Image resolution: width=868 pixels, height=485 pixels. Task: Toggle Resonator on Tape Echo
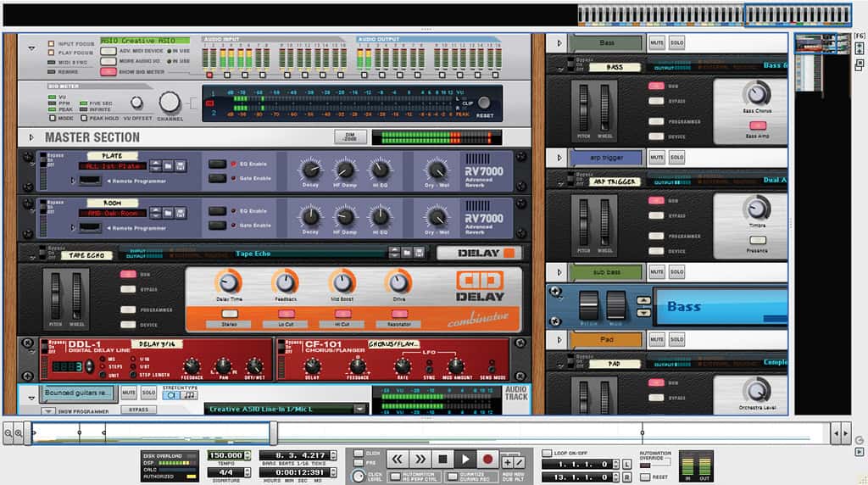(399, 314)
